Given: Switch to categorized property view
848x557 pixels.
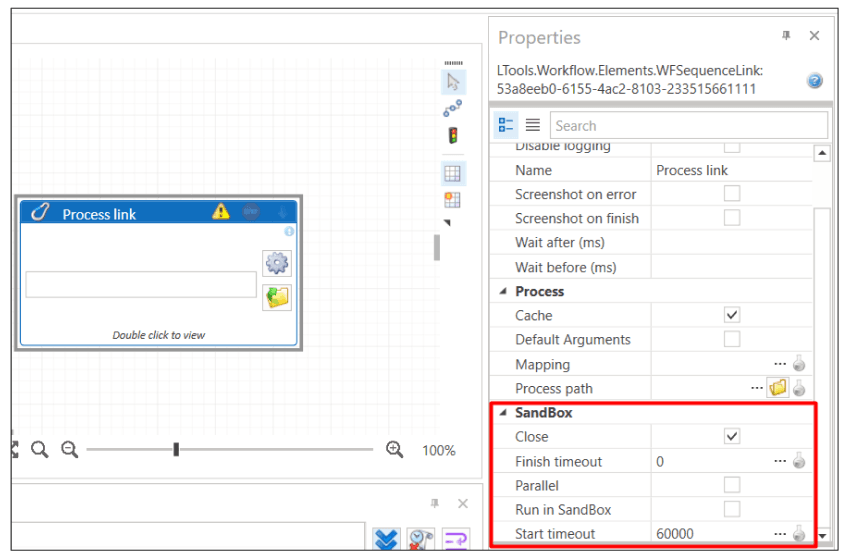Looking at the screenshot, I should (506, 125).
